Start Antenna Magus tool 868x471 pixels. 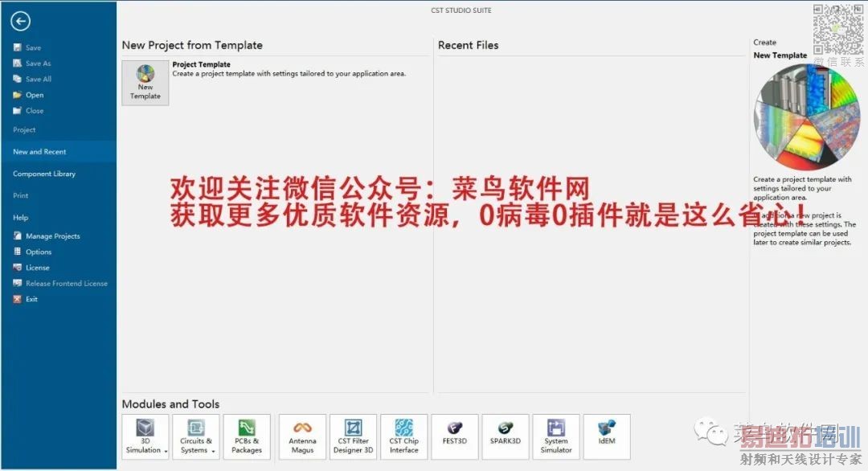point(302,436)
